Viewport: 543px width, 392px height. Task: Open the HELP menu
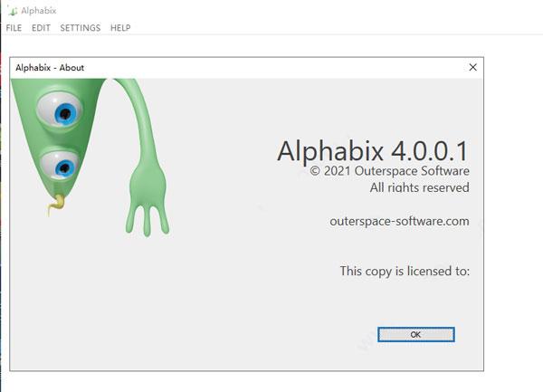(120, 28)
